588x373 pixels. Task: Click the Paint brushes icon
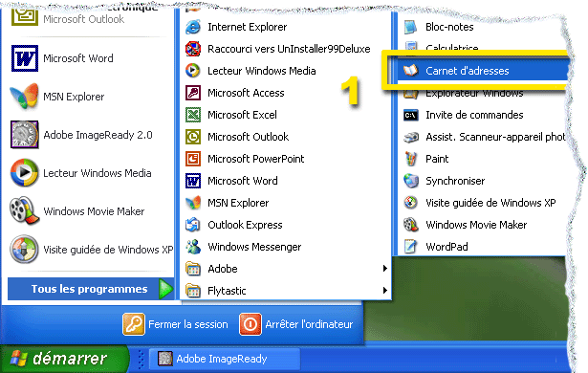(x=411, y=159)
